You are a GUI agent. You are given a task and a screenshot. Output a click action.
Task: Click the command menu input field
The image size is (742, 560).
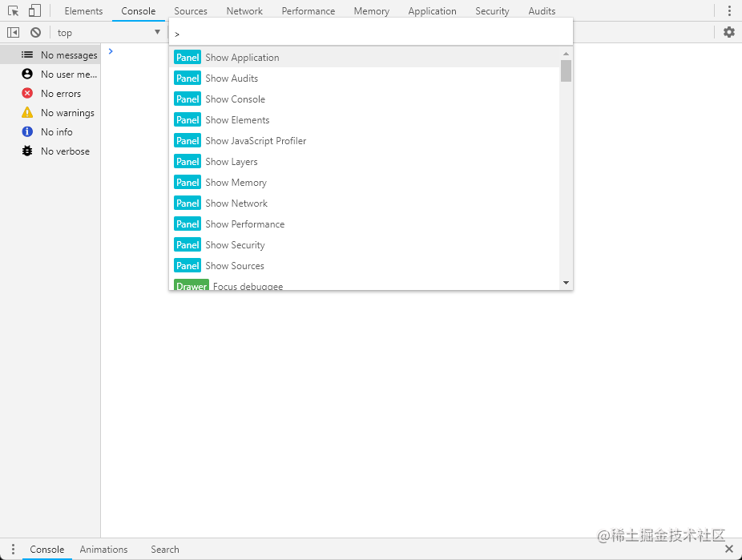point(371,34)
